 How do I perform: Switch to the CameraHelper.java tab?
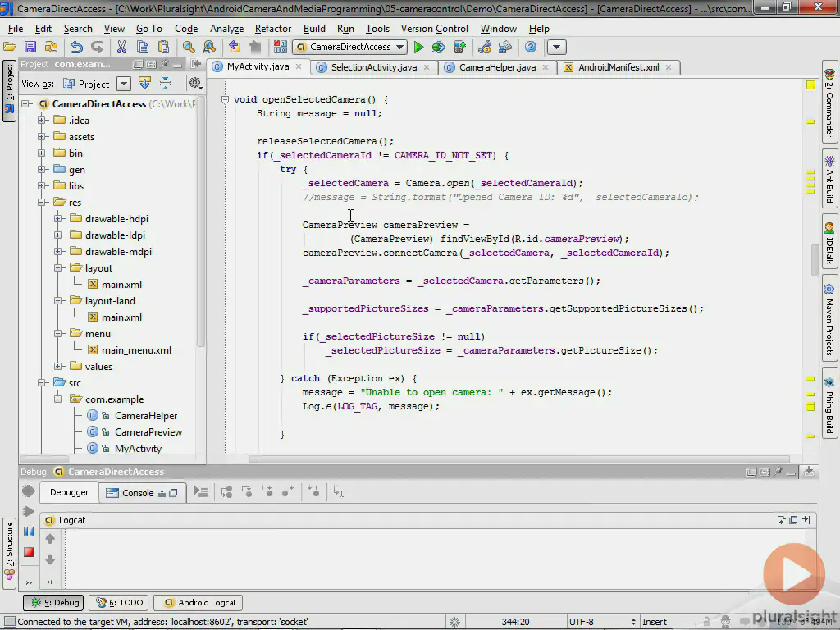(x=497, y=67)
